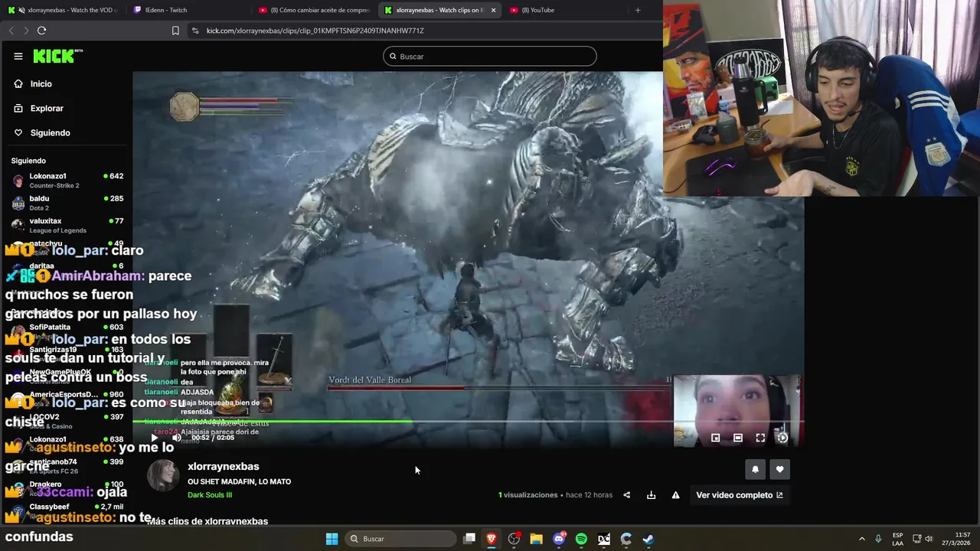Share this clip
980x551 pixels.
pyautogui.click(x=626, y=495)
